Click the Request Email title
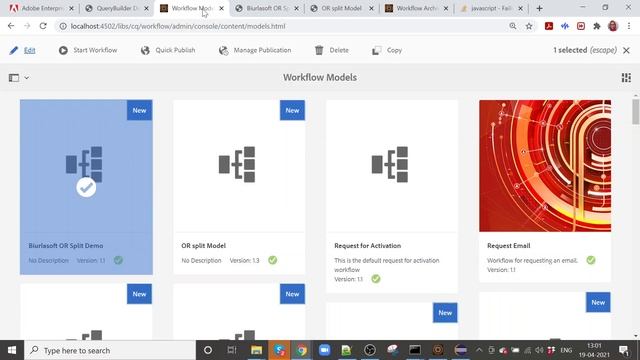Image resolution: width=640 pixels, height=360 pixels. (x=509, y=246)
